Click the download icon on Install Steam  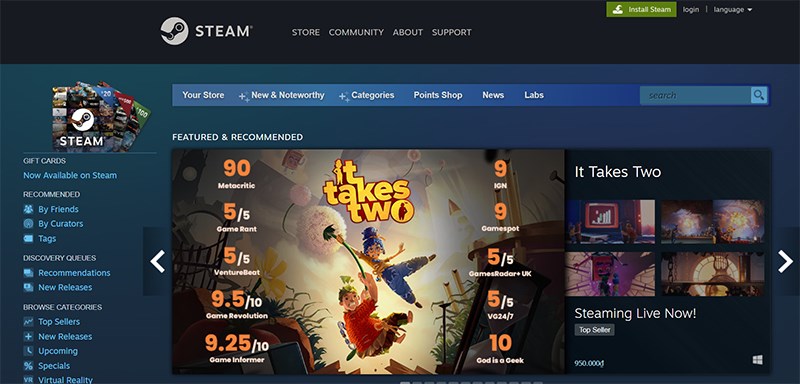pyautogui.click(x=617, y=9)
